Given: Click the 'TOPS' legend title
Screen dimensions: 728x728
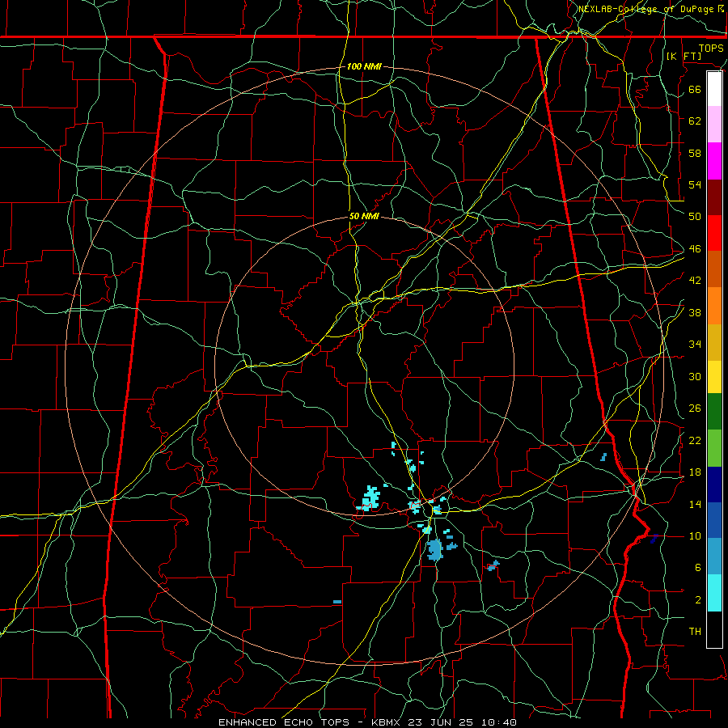Looking at the screenshot, I should [711, 48].
